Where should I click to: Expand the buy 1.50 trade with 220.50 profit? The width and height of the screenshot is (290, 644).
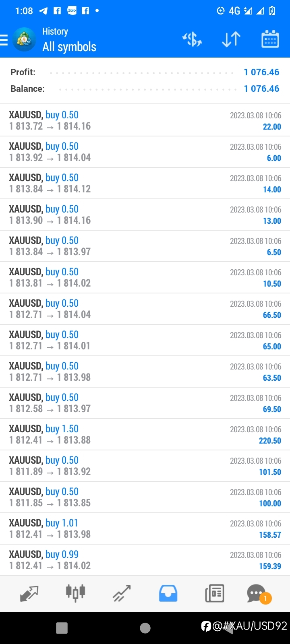coord(145,434)
